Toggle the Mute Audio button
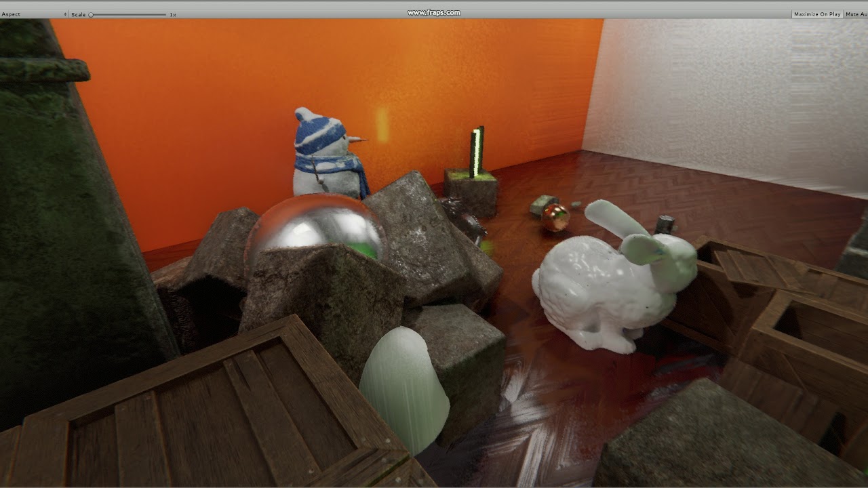868x488 pixels. 856,14
